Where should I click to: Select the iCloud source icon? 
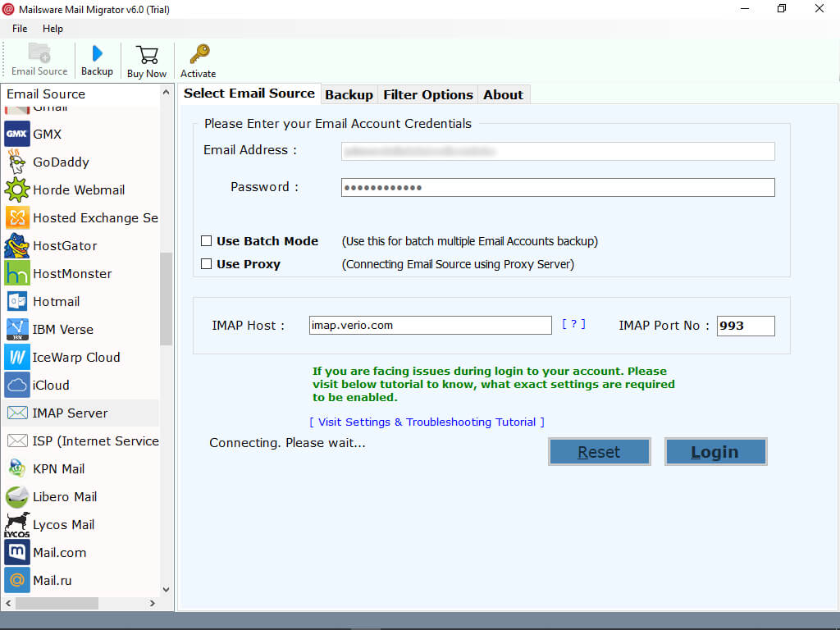tap(16, 385)
